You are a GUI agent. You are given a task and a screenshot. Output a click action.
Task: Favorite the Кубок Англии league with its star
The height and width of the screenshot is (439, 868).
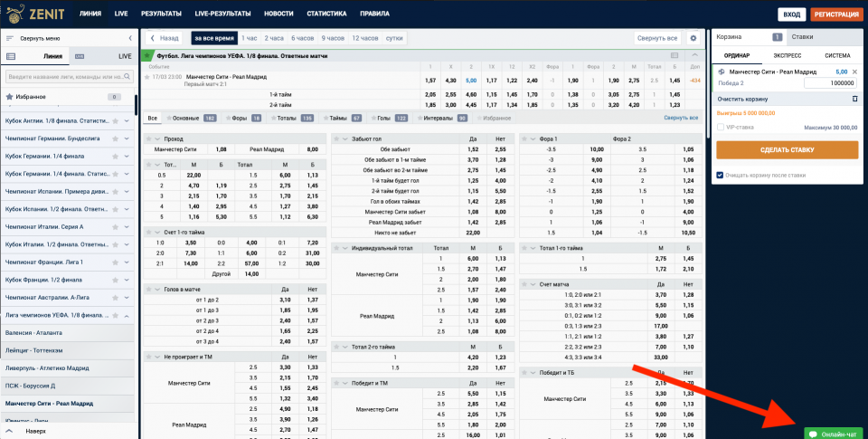coord(115,120)
